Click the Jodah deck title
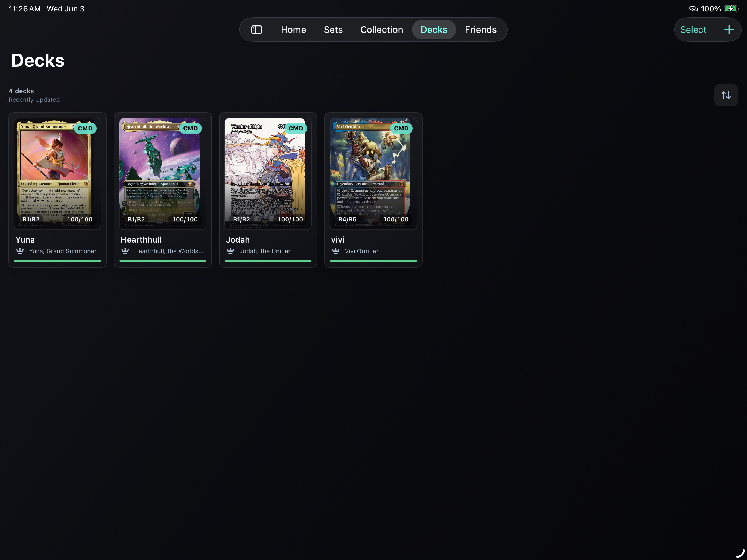Screen dimensions: 747x560 (x=238, y=240)
